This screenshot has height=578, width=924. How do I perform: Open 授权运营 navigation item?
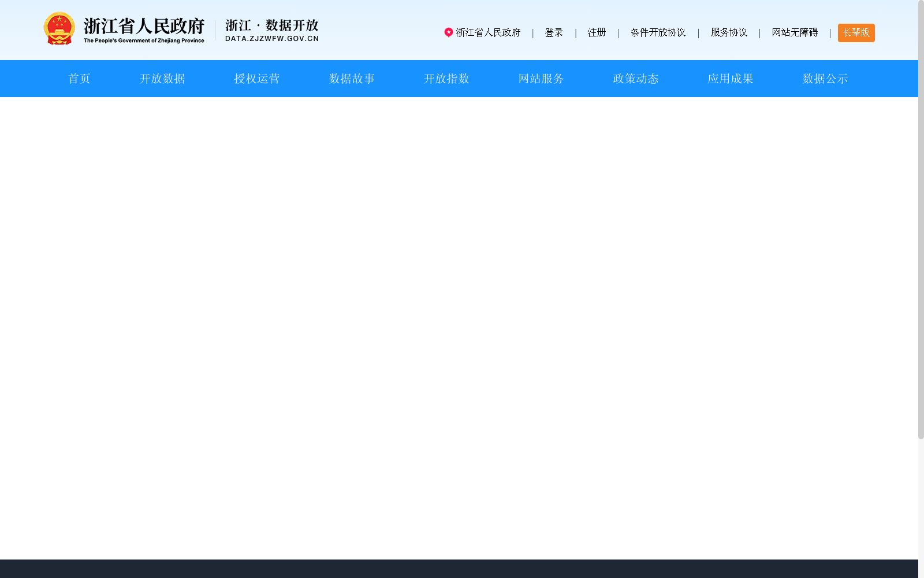point(257,79)
